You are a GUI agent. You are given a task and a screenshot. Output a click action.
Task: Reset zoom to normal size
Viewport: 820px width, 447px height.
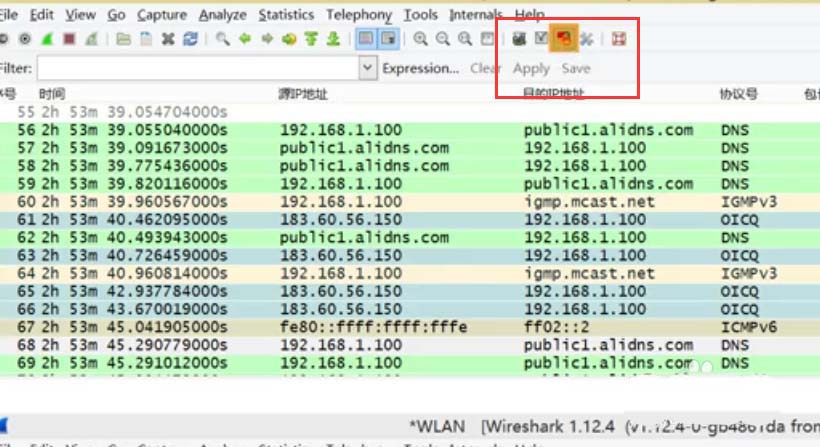point(464,39)
